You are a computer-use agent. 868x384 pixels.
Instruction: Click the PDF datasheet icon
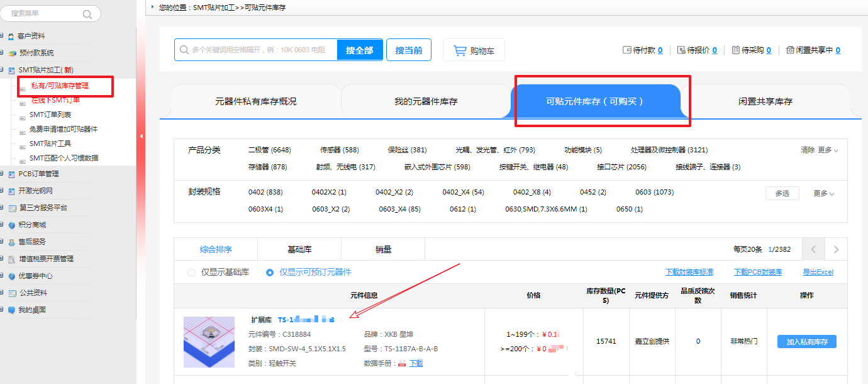[402, 363]
